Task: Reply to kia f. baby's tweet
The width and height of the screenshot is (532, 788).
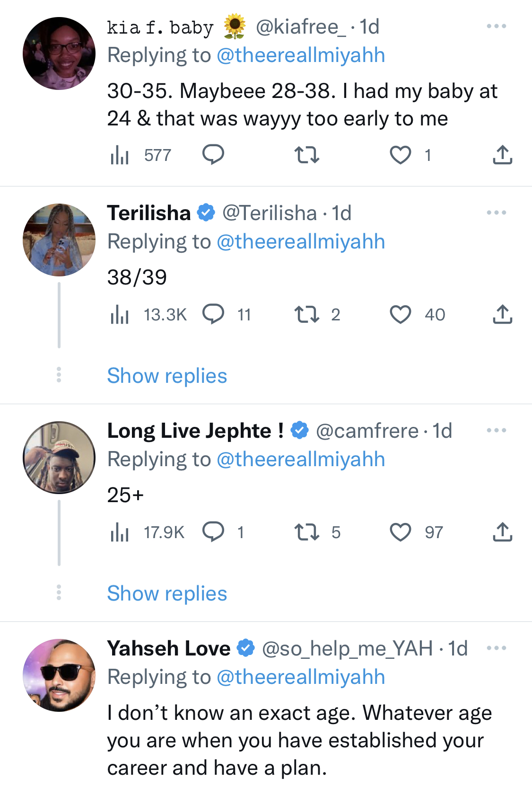Action: (213, 155)
